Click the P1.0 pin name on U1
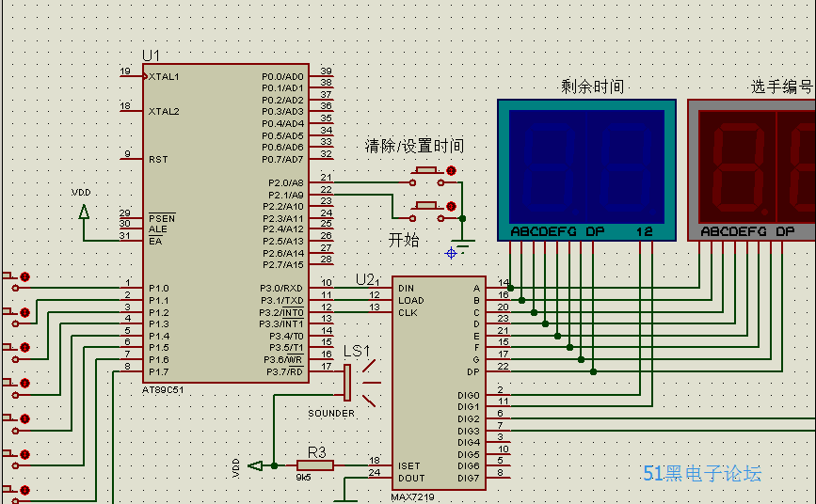This screenshot has height=504, width=816. [x=159, y=288]
